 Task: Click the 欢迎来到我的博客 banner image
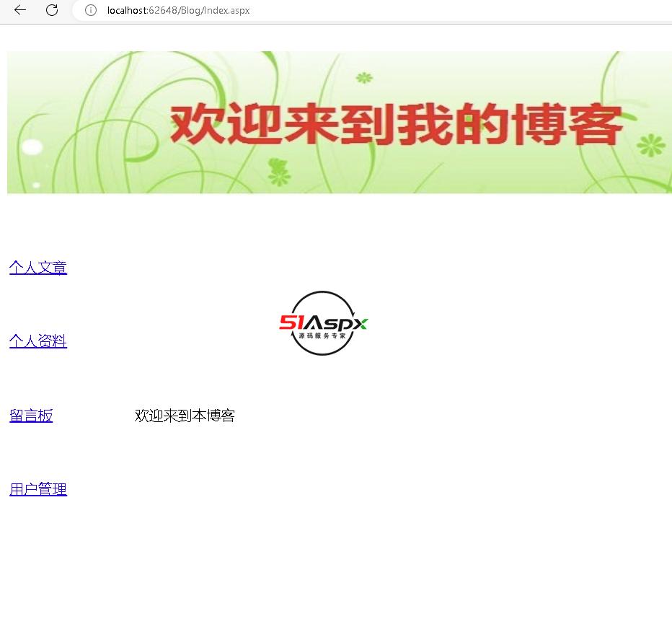point(340,122)
